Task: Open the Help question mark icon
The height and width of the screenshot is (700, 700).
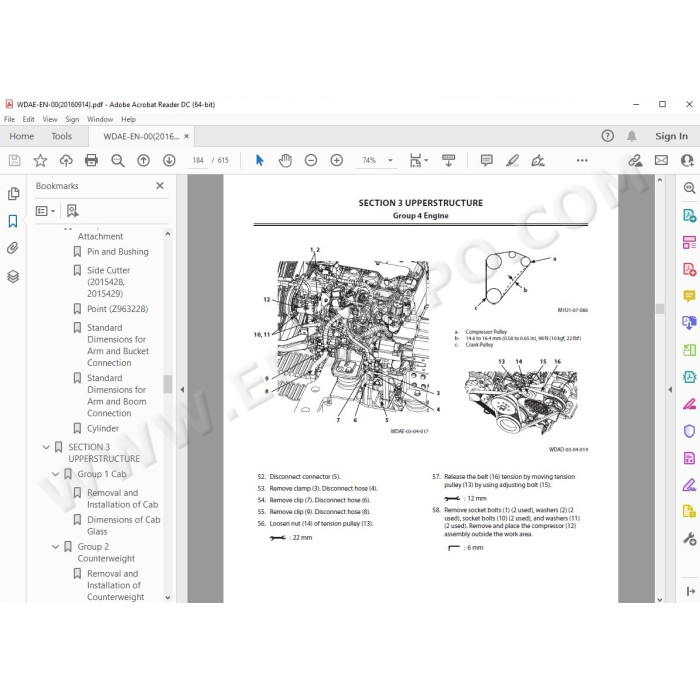Action: click(608, 136)
